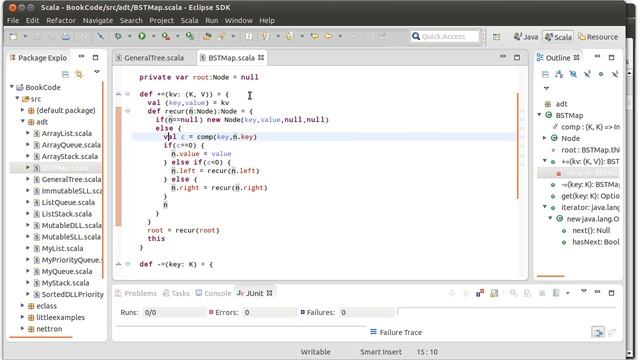Open the Window menu

point(238,20)
